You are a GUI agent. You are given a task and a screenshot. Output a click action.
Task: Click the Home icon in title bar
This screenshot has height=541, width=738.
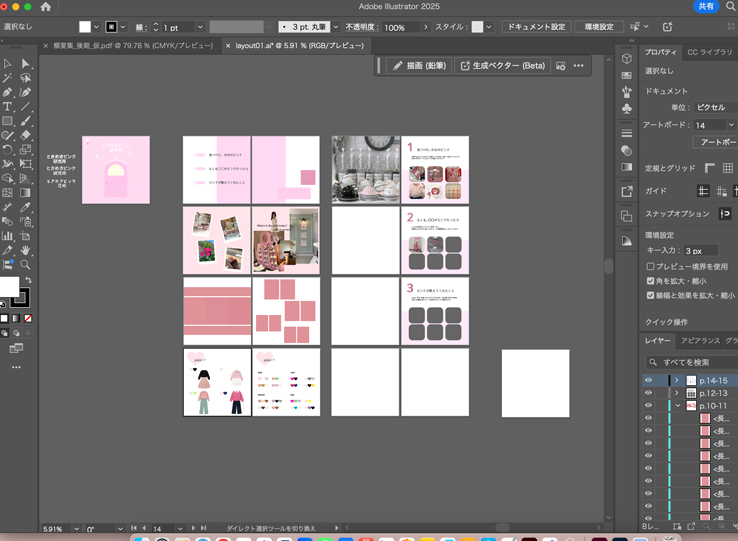pyautogui.click(x=45, y=7)
